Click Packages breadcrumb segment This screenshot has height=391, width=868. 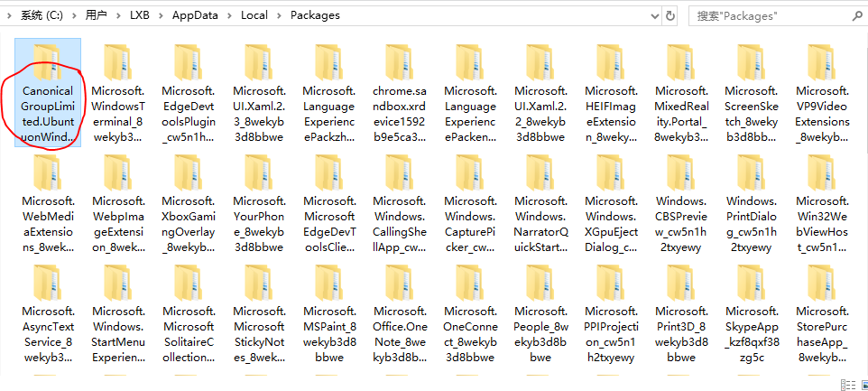pyautogui.click(x=315, y=15)
